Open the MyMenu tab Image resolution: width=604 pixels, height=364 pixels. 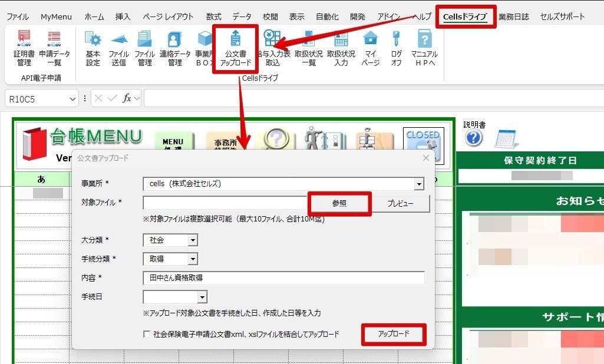point(56,16)
